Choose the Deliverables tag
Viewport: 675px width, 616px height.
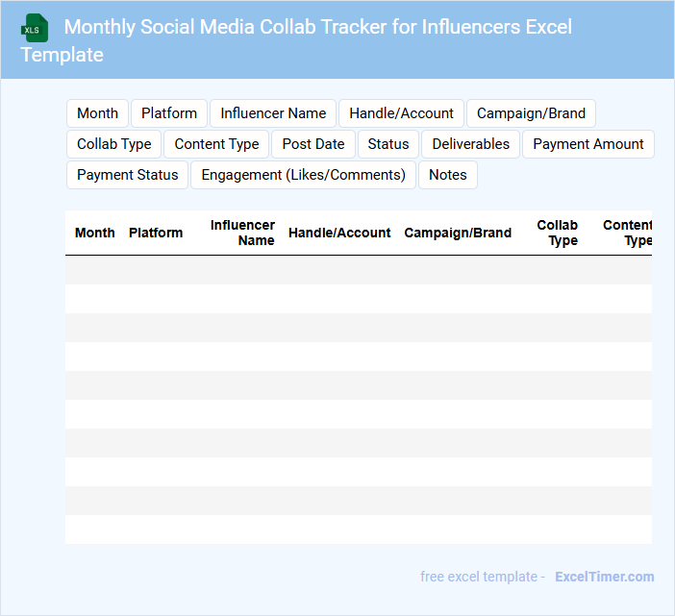pos(471,144)
